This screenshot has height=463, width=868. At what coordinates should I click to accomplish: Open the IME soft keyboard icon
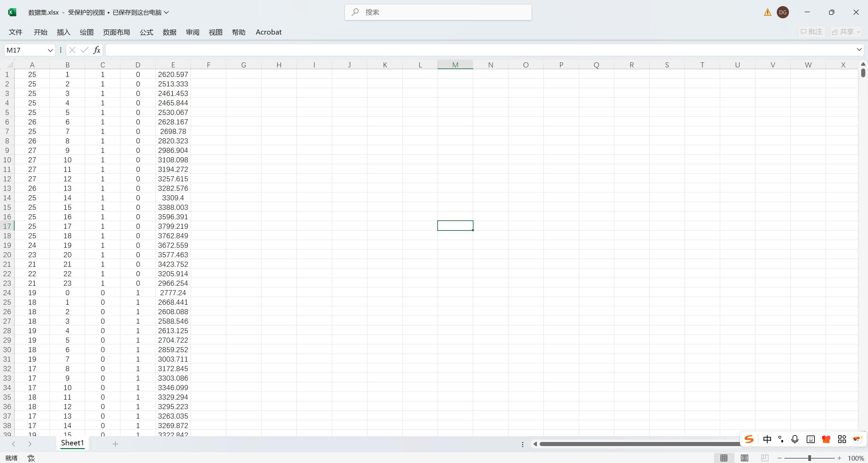811,439
